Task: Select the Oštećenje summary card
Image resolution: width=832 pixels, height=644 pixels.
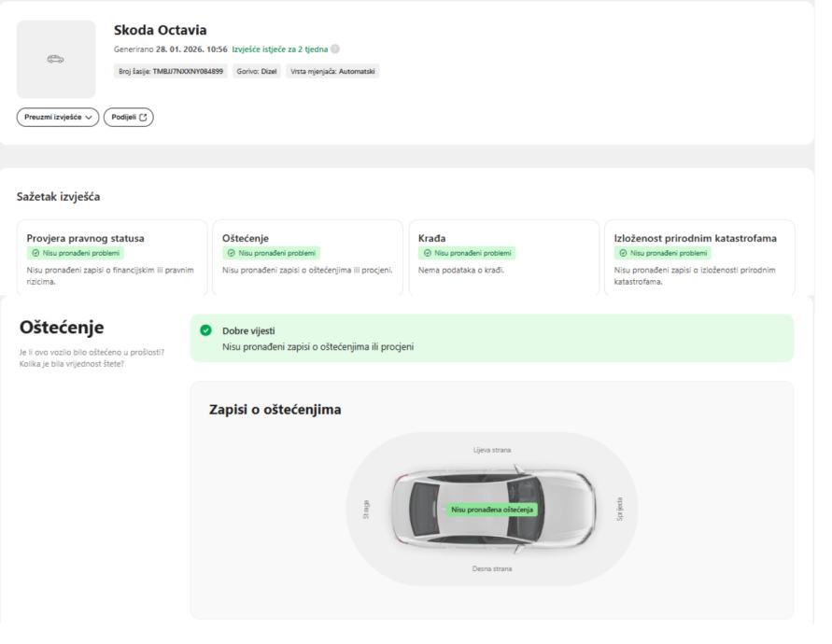Action: (308, 258)
